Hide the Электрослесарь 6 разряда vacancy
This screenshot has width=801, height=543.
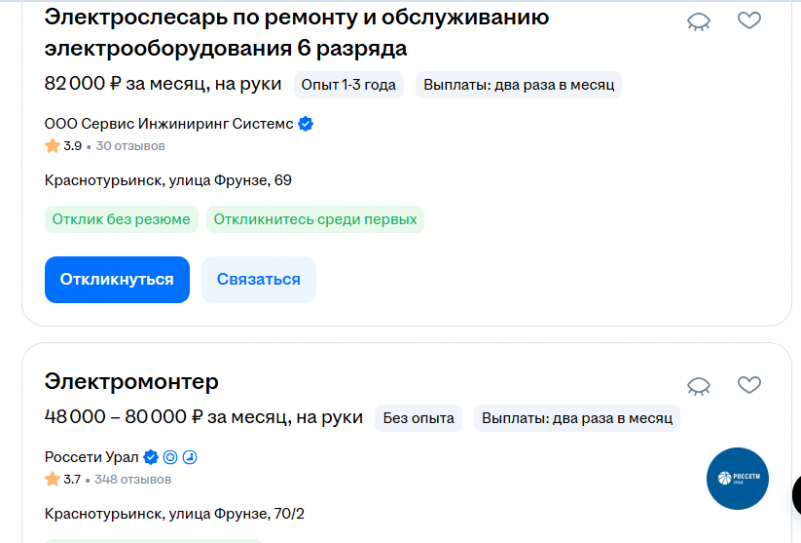[698, 21]
